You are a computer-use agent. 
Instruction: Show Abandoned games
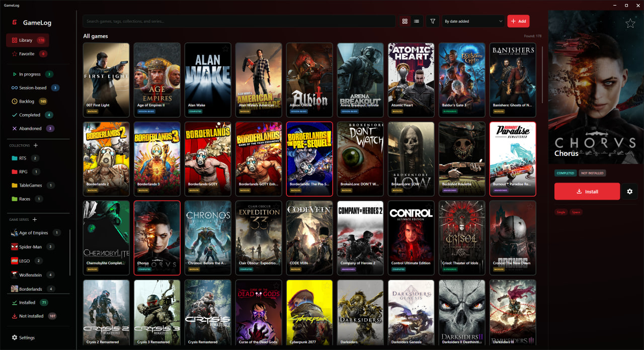(32, 128)
